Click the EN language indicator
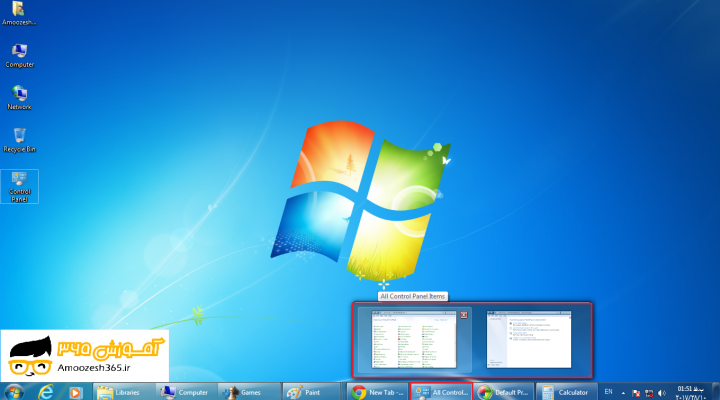 click(x=608, y=392)
